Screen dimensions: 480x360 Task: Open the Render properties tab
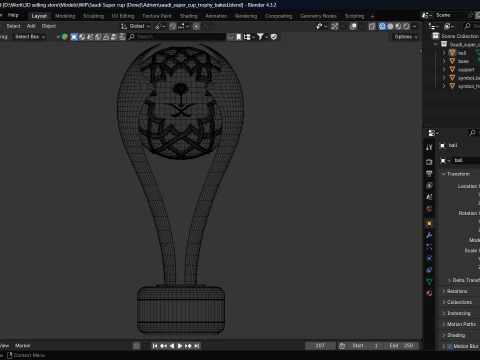click(429, 162)
